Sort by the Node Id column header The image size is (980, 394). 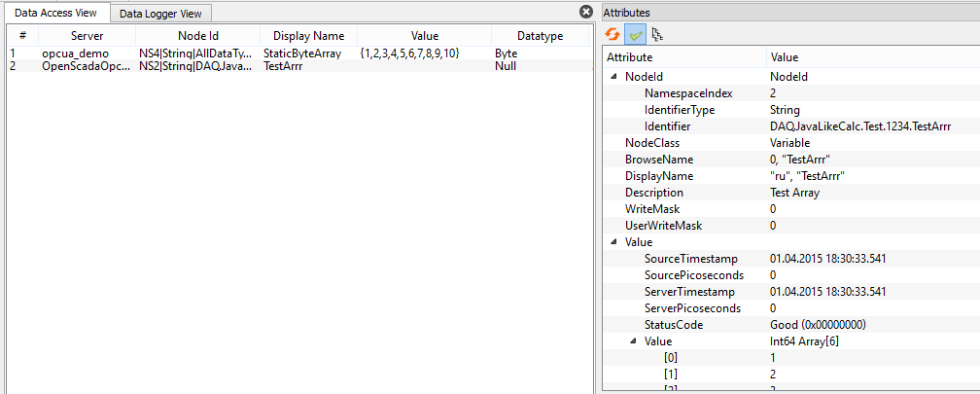[x=198, y=36]
